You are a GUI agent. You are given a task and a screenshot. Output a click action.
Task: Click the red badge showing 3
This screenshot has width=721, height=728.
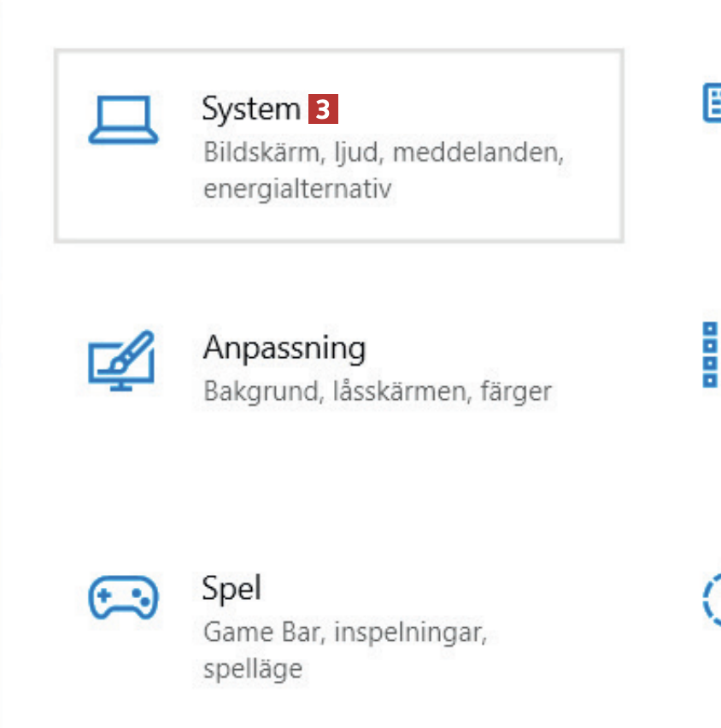(323, 109)
